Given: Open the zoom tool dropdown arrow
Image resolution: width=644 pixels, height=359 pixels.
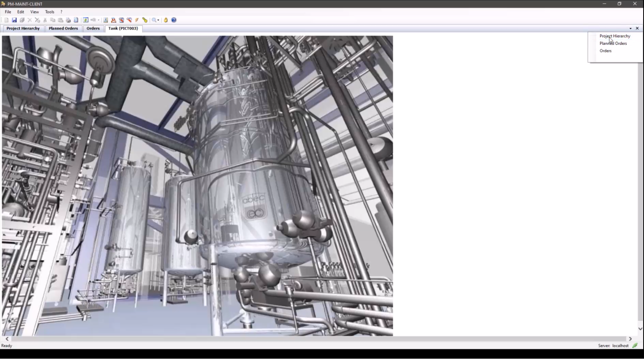Looking at the screenshot, I should pos(158,20).
